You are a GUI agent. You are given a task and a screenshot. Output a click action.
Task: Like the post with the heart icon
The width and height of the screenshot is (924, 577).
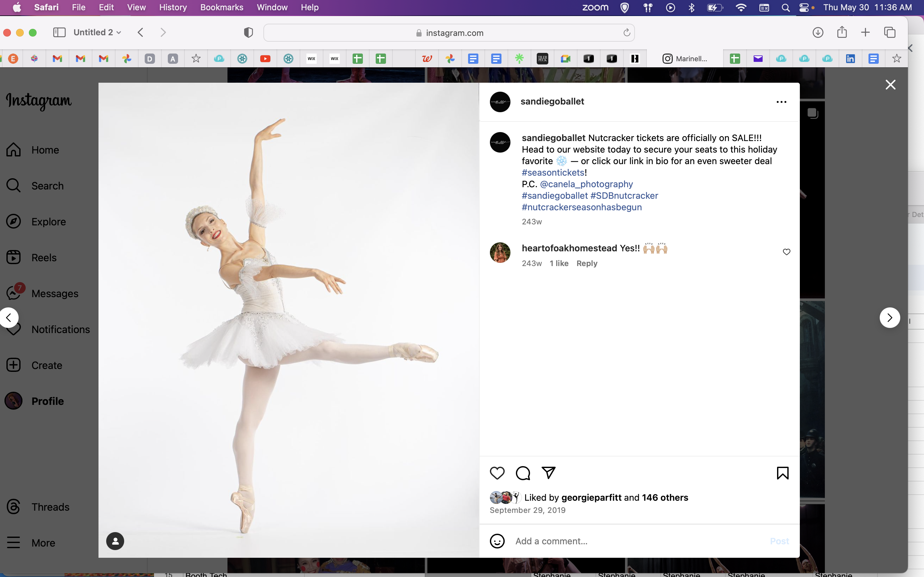(497, 473)
